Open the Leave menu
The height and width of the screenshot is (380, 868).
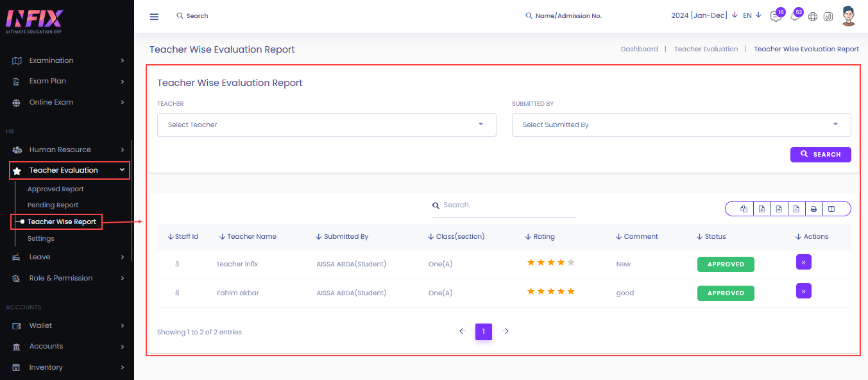click(67, 257)
